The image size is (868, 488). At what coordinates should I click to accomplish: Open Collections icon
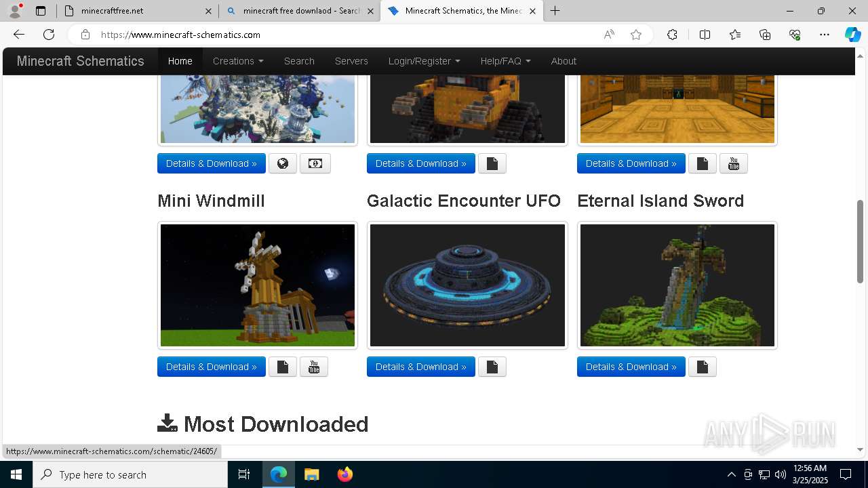[x=765, y=35]
